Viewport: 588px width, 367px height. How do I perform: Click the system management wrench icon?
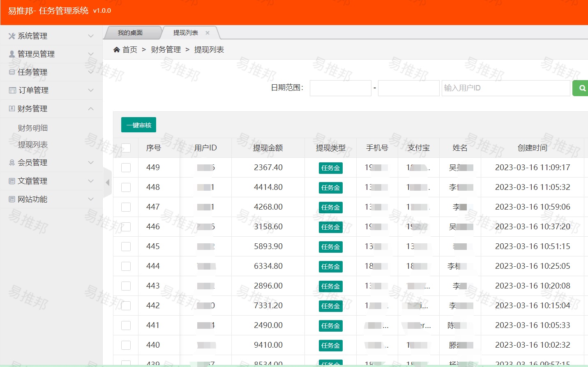(12, 36)
